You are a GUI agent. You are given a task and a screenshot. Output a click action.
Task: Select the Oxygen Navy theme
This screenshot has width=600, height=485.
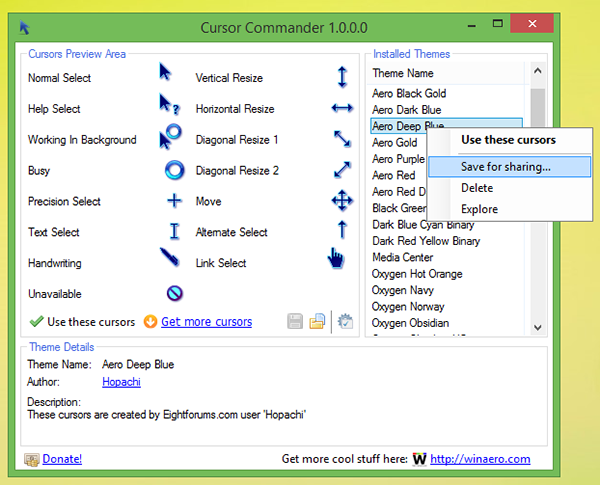pyautogui.click(x=403, y=290)
